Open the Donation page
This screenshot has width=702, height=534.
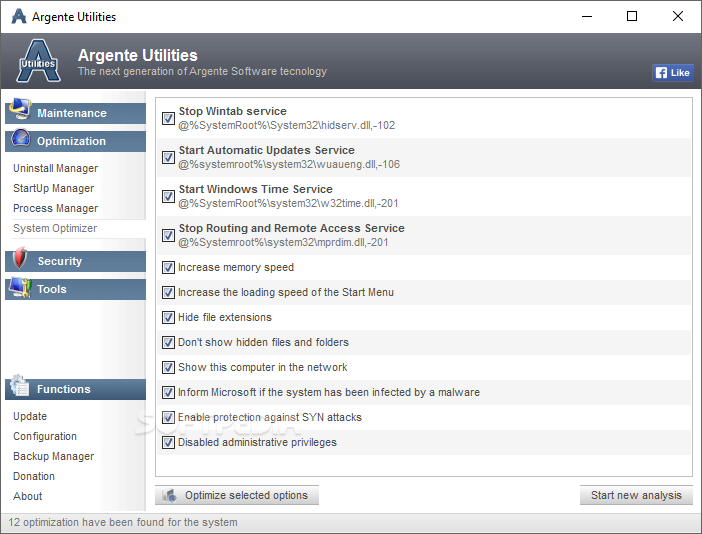(34, 476)
